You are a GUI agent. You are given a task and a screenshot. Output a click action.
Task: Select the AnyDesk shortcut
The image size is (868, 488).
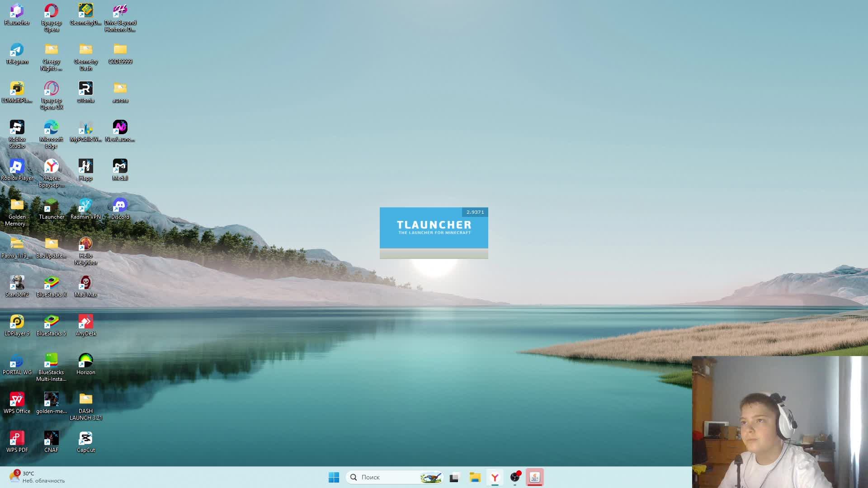tap(85, 326)
